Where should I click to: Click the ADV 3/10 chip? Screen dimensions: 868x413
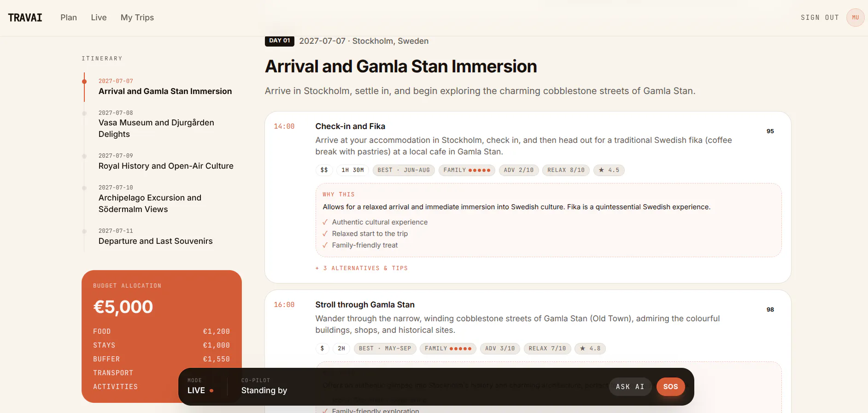[x=500, y=348]
